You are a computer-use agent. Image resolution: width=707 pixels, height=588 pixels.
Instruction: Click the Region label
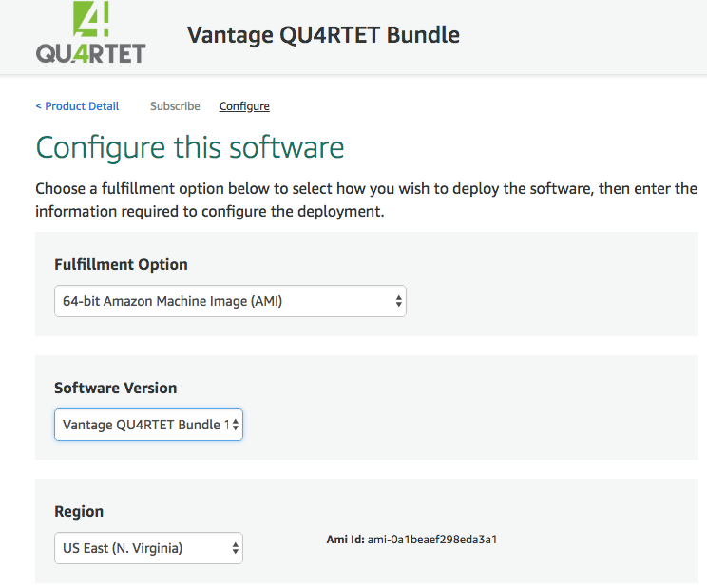pyautogui.click(x=79, y=512)
